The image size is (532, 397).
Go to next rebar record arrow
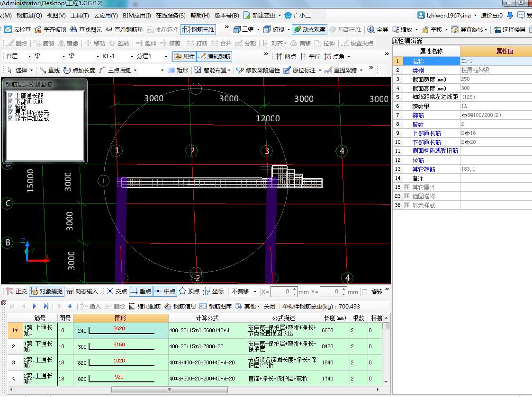pos(34,306)
